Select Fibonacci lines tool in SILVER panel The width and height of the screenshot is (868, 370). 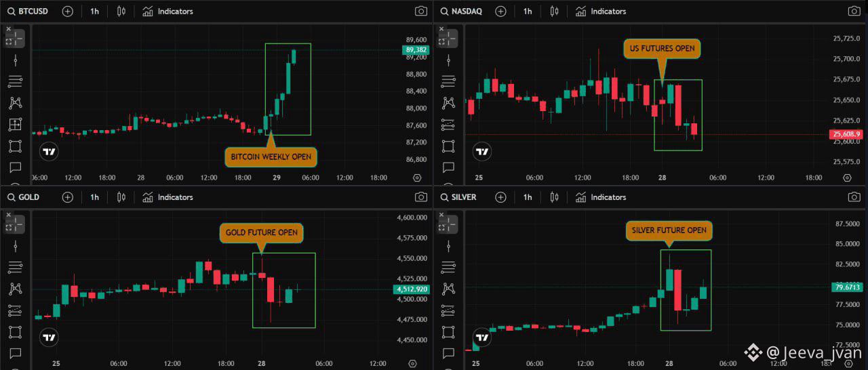448,268
